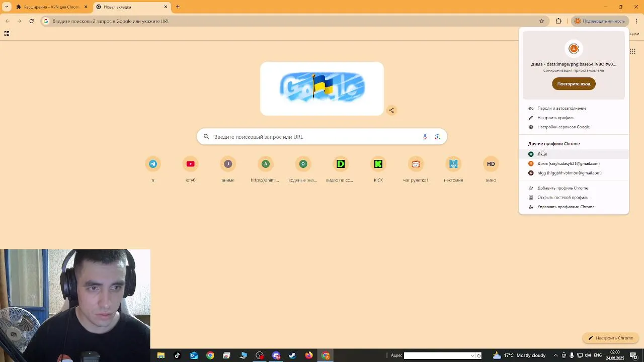The width and height of the screenshot is (644, 362).
Task: Click the Google doodle image
Action: click(322, 88)
